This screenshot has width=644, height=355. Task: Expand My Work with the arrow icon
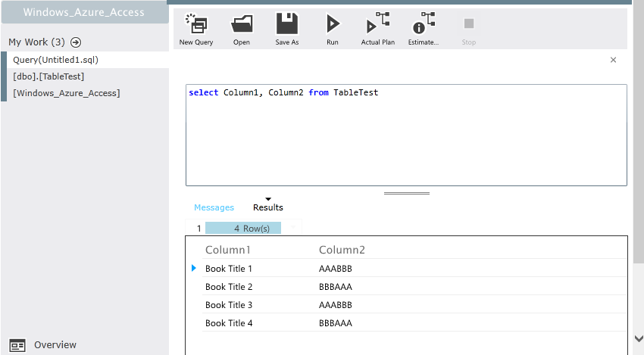(x=76, y=42)
